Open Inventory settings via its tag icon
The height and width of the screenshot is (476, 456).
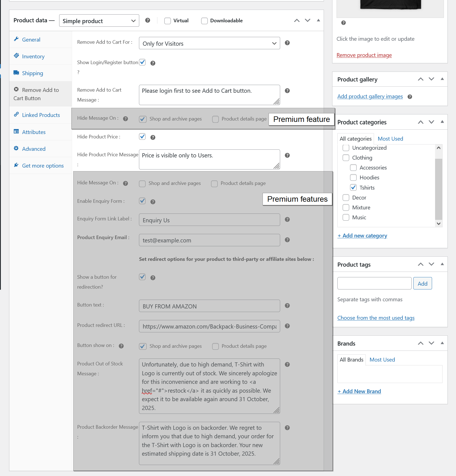tap(17, 56)
